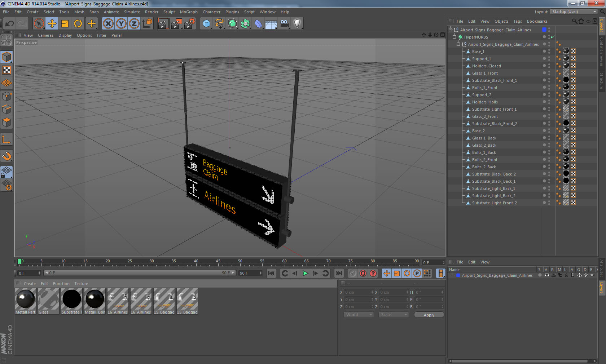Toggle Z axis lock
The height and width of the screenshot is (364, 606).
coord(134,24)
